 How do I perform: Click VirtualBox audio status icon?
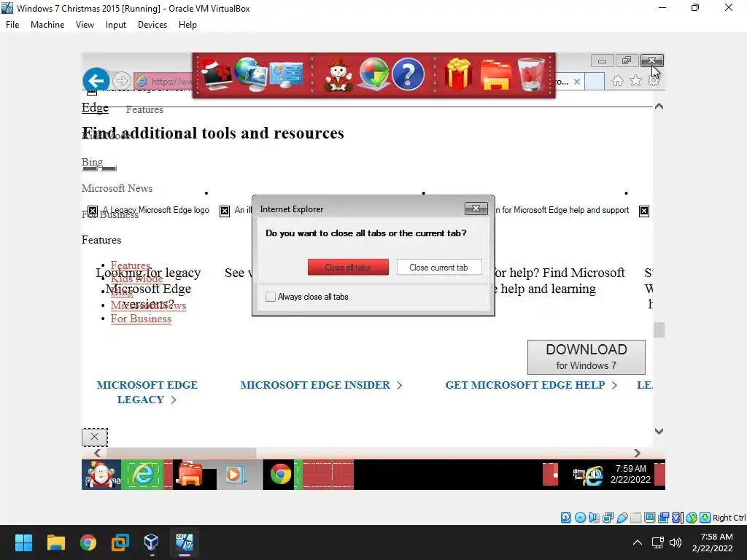(x=594, y=517)
